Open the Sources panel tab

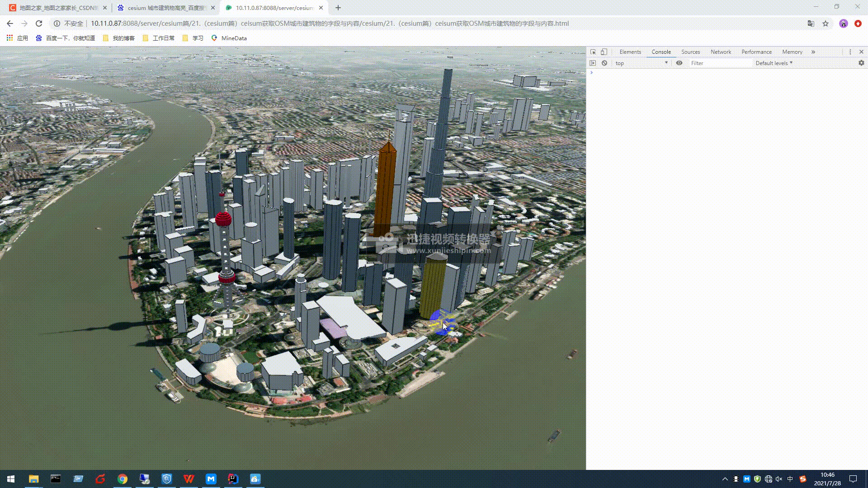click(690, 52)
